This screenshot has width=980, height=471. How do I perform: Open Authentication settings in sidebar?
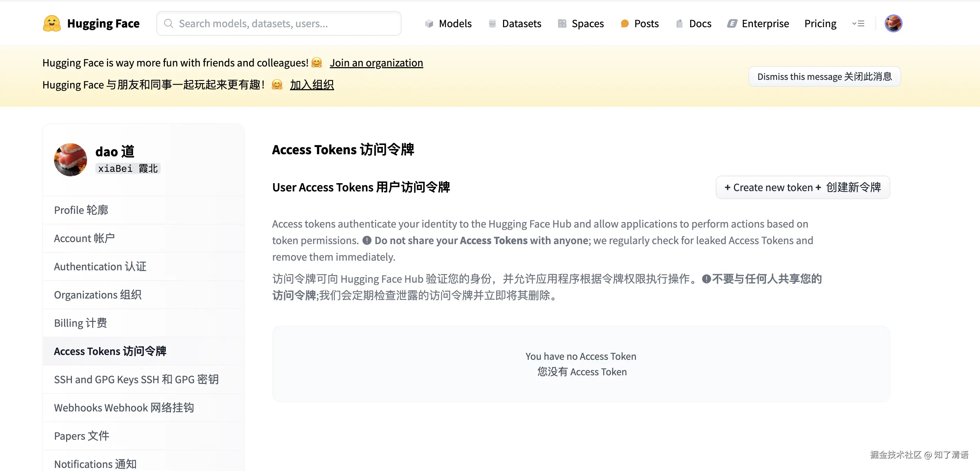coord(100,266)
